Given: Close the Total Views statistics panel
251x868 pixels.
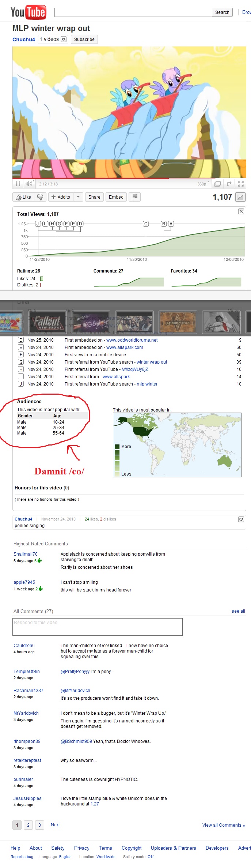Looking at the screenshot, I should pyautogui.click(x=241, y=211).
